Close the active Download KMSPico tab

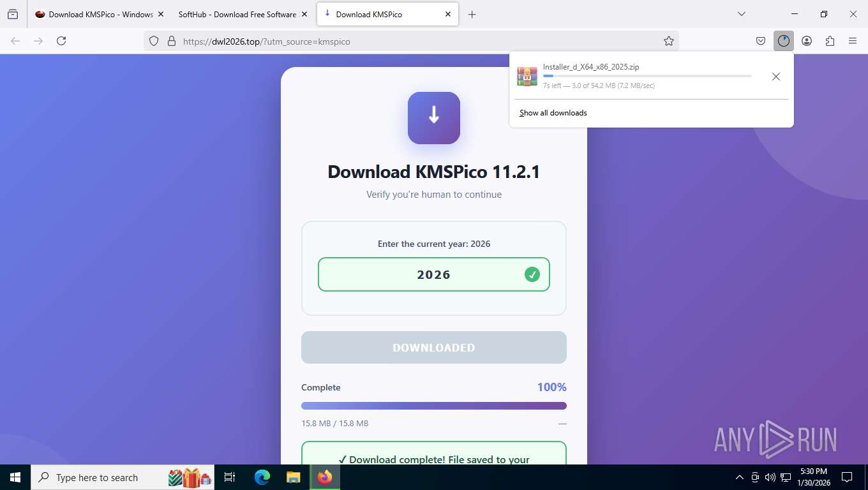coord(448,14)
